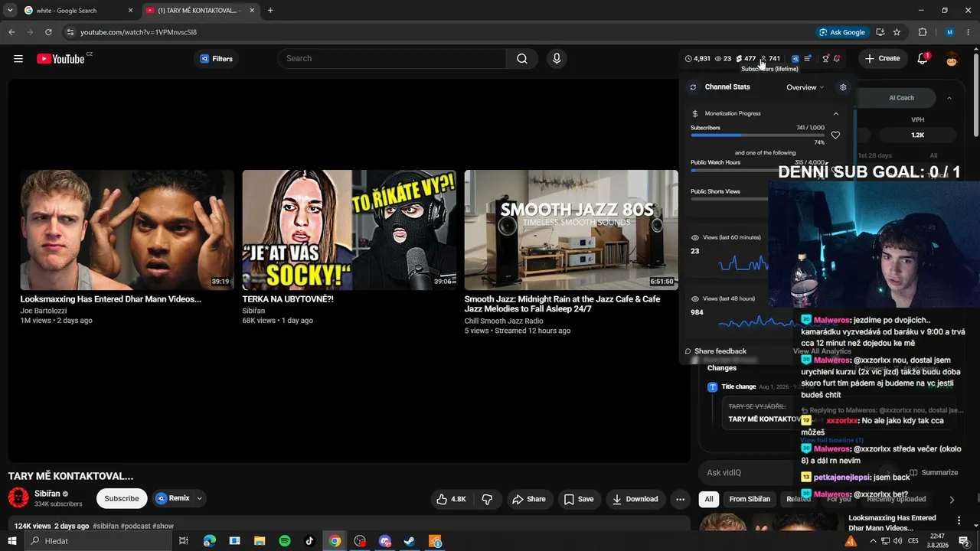The height and width of the screenshot is (551, 980).
Task: Open File Explorer from the taskbar
Action: coord(260,541)
